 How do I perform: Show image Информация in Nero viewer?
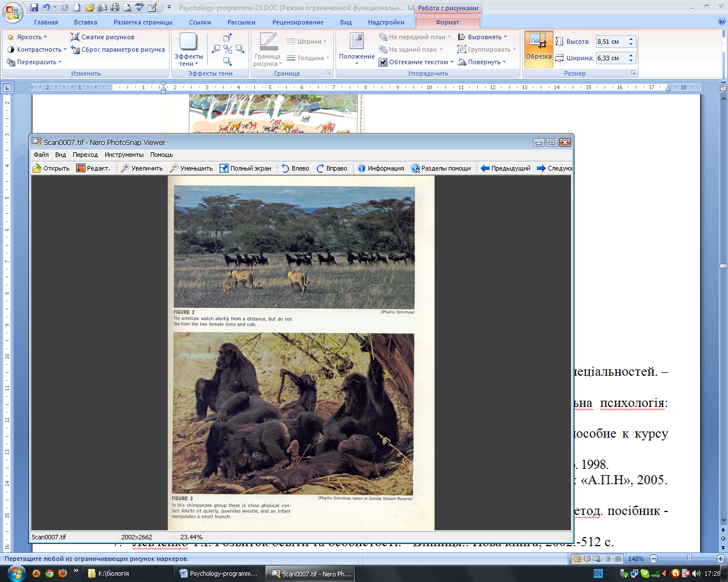pyautogui.click(x=380, y=168)
